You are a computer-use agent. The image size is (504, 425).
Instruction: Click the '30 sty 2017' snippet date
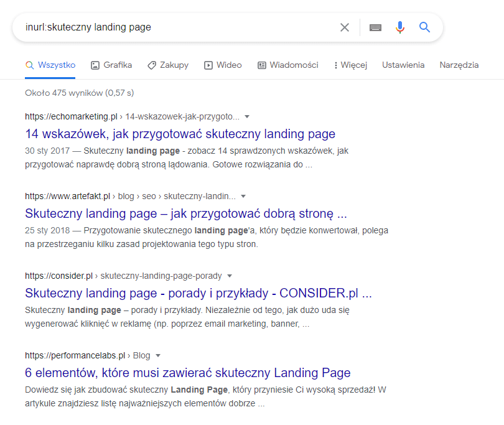click(x=47, y=151)
